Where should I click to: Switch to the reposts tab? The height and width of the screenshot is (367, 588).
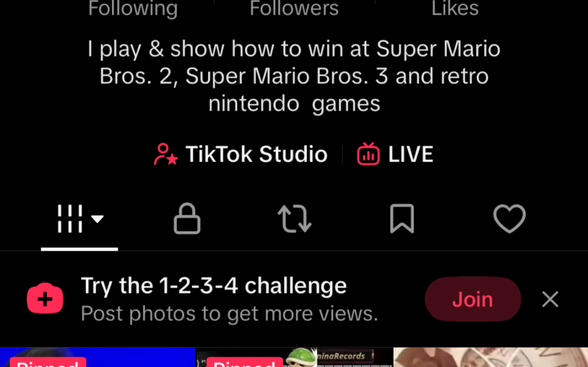[295, 218]
